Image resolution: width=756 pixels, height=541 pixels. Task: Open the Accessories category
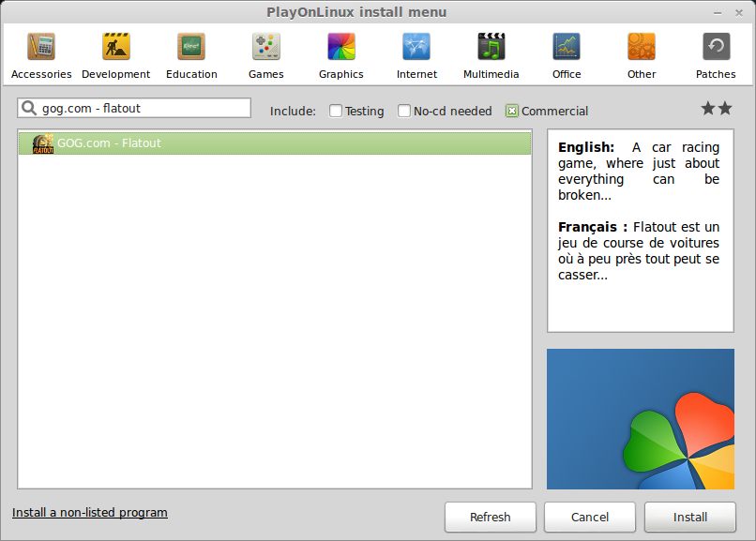(41, 55)
